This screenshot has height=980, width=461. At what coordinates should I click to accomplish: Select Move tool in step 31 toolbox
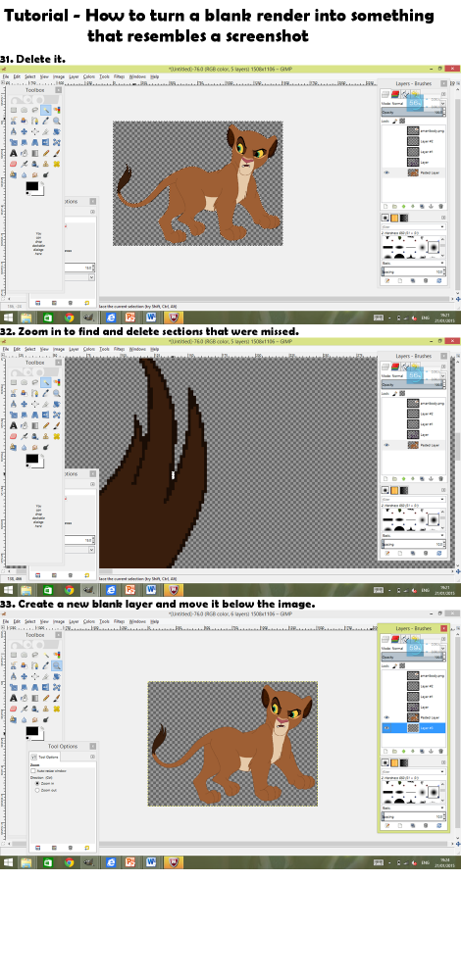[x=25, y=132]
